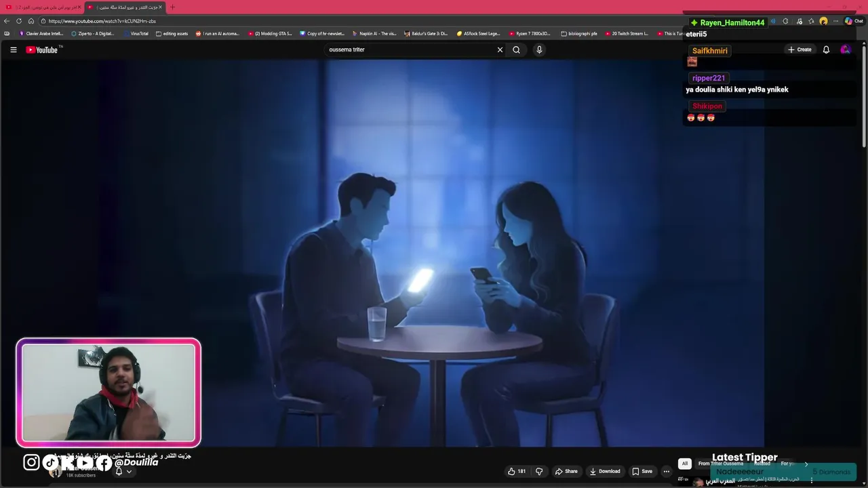Open "Baldur's Gate 3: Di..." bookmark

[426, 33]
